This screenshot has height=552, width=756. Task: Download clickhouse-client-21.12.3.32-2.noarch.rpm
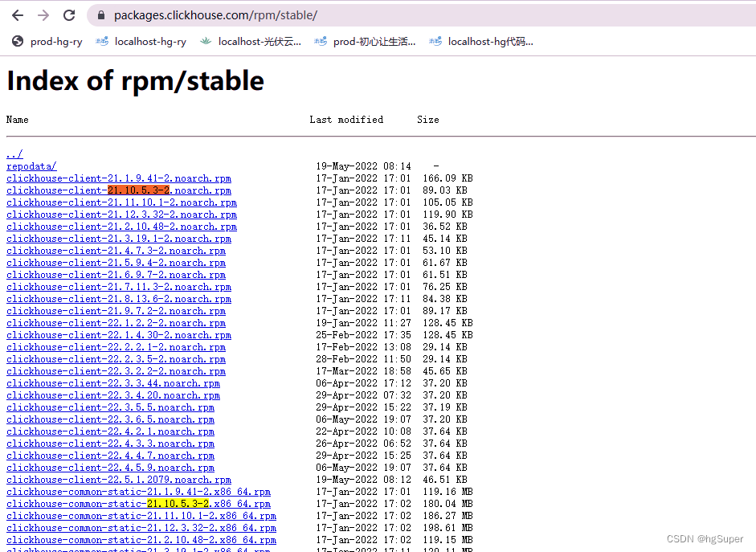(121, 215)
